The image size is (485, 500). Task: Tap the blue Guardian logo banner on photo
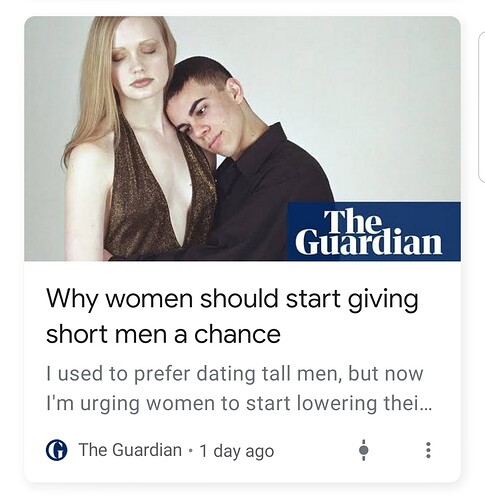click(x=374, y=231)
